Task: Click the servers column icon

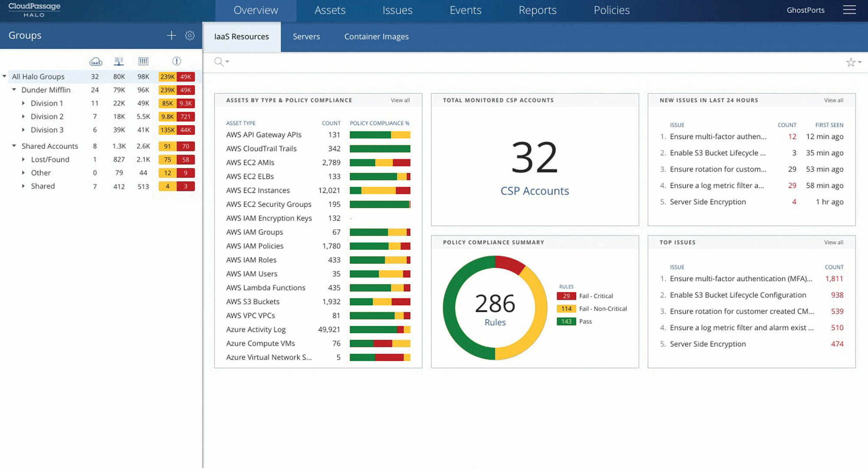Action: pyautogui.click(x=119, y=62)
